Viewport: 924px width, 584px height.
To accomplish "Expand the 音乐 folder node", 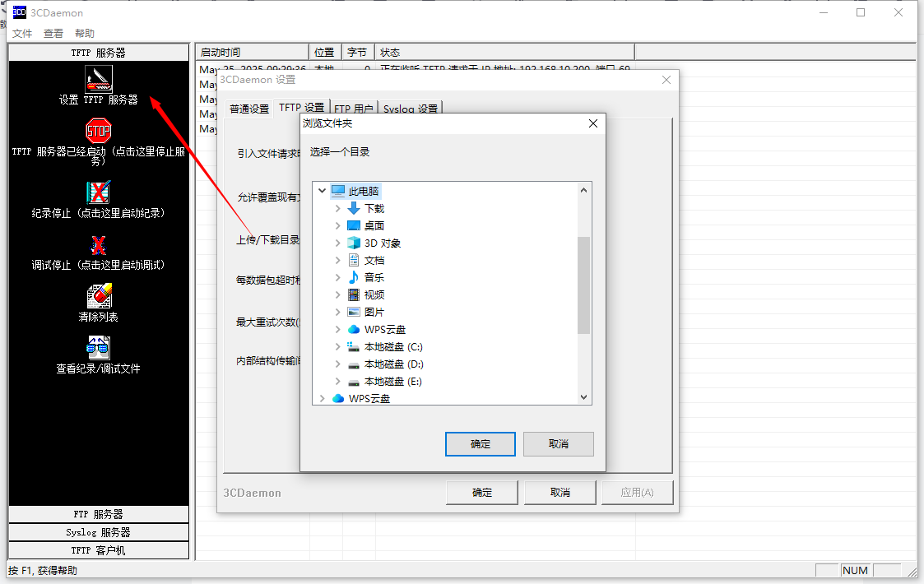I will [x=337, y=277].
